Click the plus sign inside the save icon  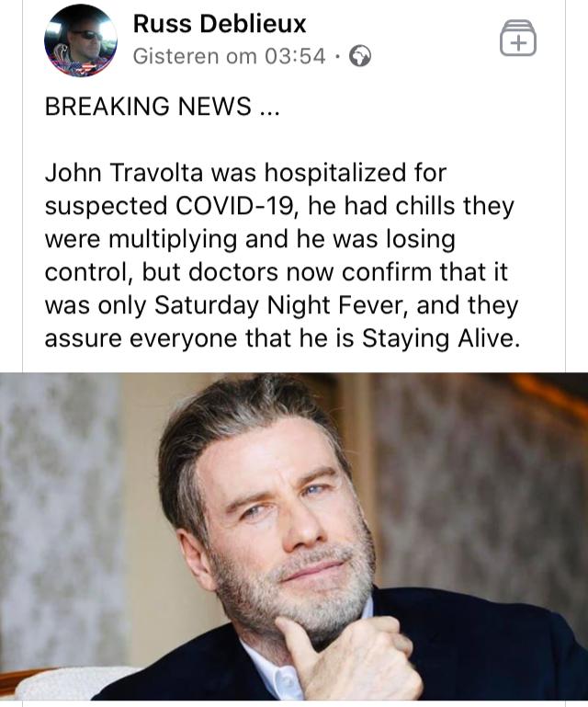(519, 44)
